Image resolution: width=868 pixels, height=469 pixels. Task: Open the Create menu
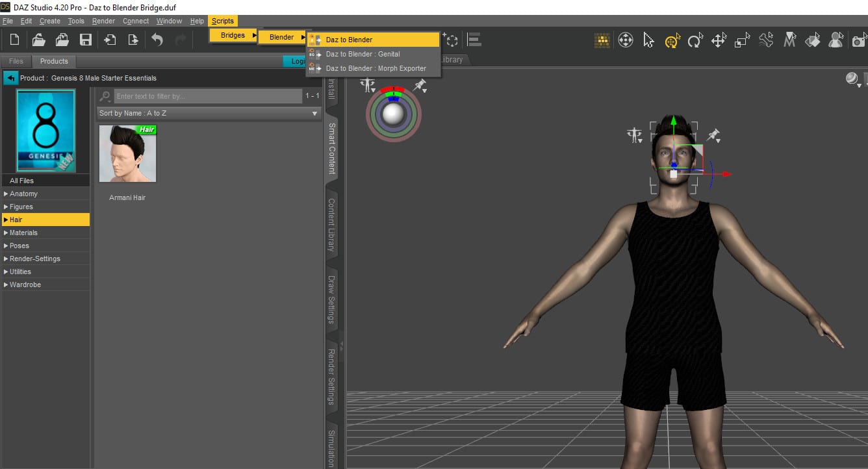50,21
